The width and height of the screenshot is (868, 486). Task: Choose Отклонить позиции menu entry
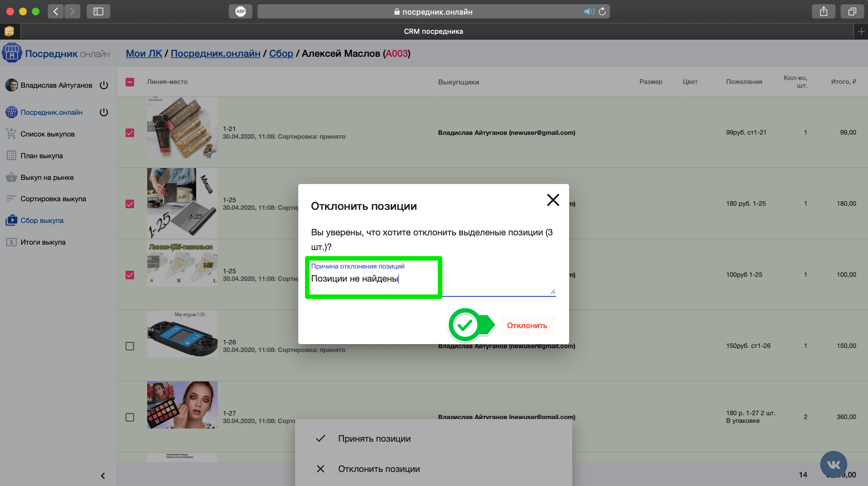point(379,469)
